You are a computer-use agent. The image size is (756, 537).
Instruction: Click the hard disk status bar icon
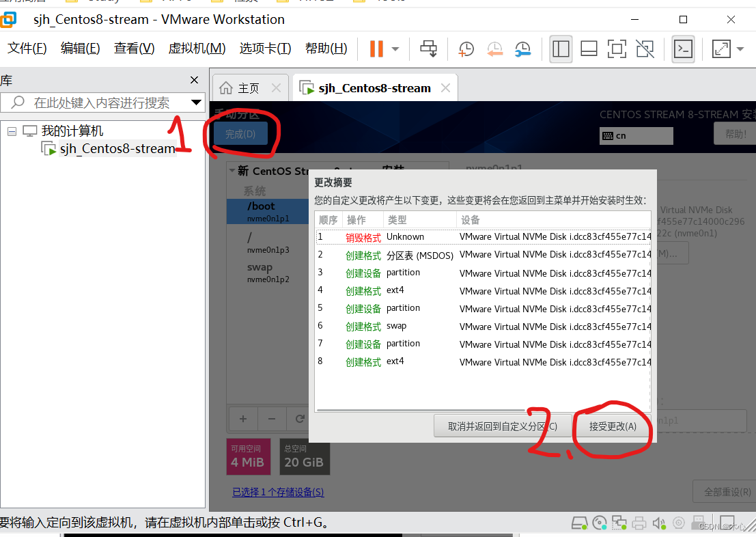pyautogui.click(x=579, y=523)
